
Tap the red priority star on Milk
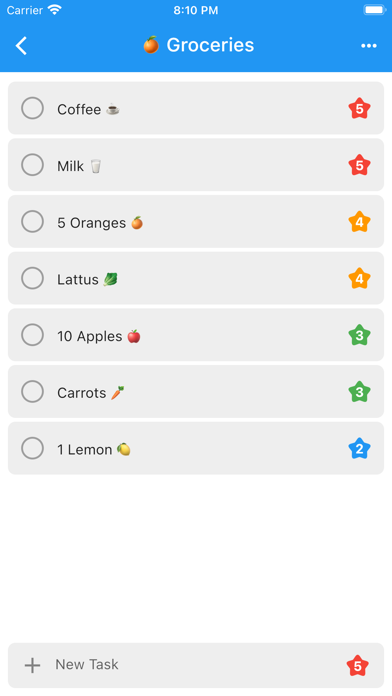(359, 165)
